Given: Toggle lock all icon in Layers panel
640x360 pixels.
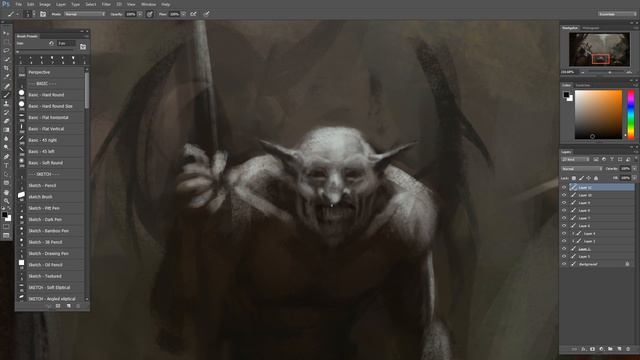Looking at the screenshot, I should (x=596, y=178).
